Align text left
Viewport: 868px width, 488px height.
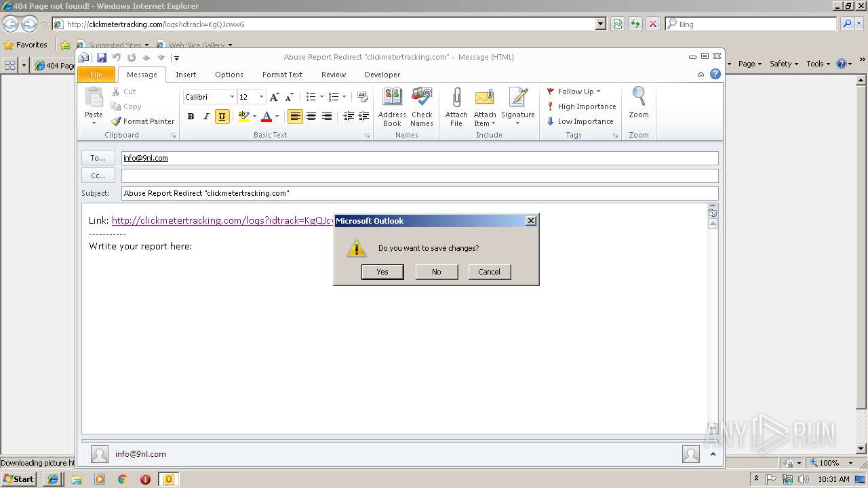coord(295,117)
